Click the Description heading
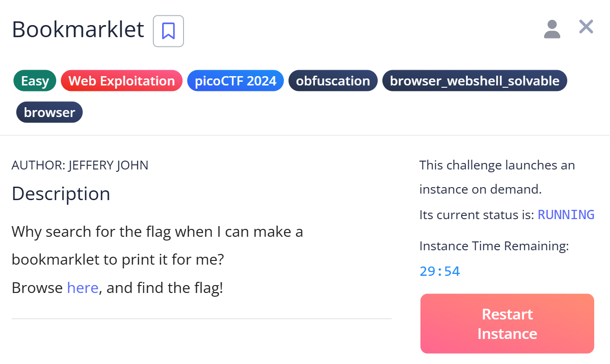 [x=61, y=194]
